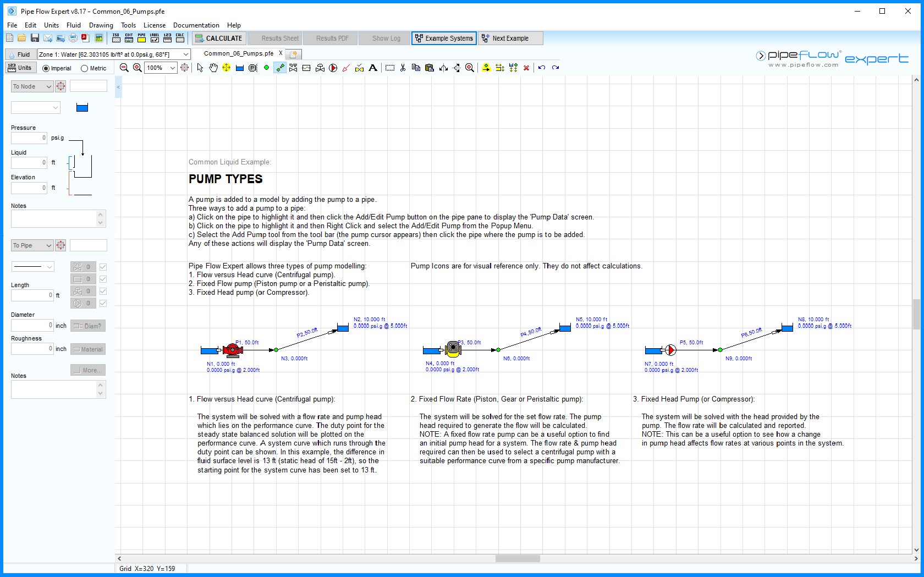
Task: Click the email envelope icon in toolbar
Action: pyautogui.click(x=48, y=38)
